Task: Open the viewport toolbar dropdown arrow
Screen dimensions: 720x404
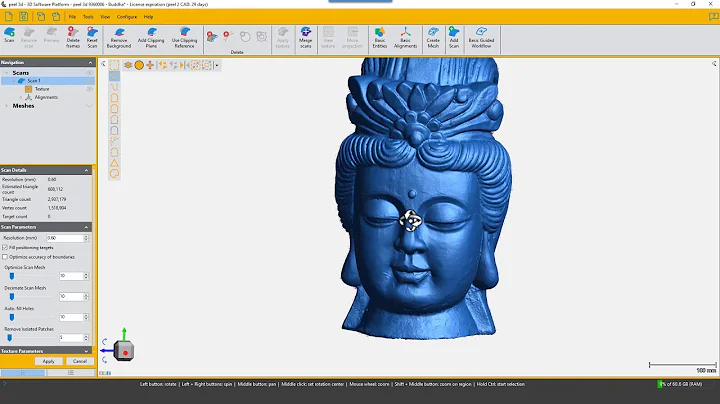Action: [217, 65]
